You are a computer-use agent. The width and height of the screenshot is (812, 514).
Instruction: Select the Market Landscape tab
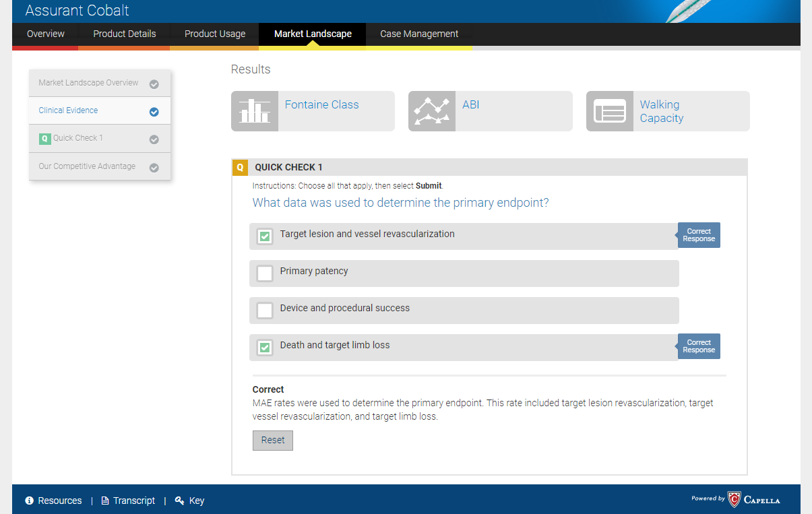pyautogui.click(x=313, y=34)
